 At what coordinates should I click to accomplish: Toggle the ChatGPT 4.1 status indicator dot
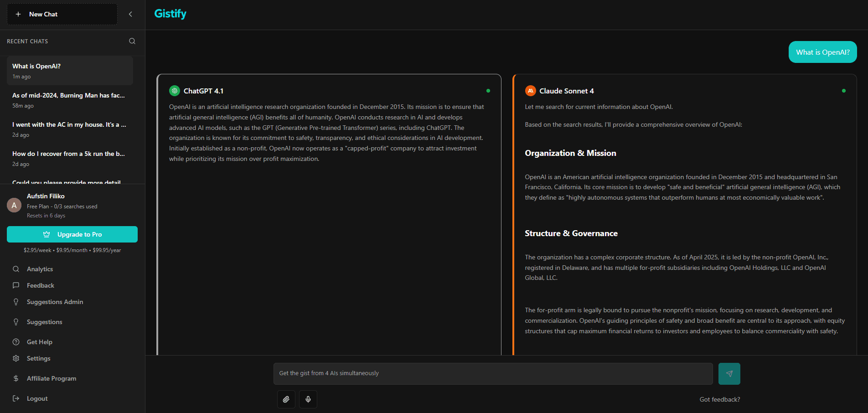click(488, 91)
